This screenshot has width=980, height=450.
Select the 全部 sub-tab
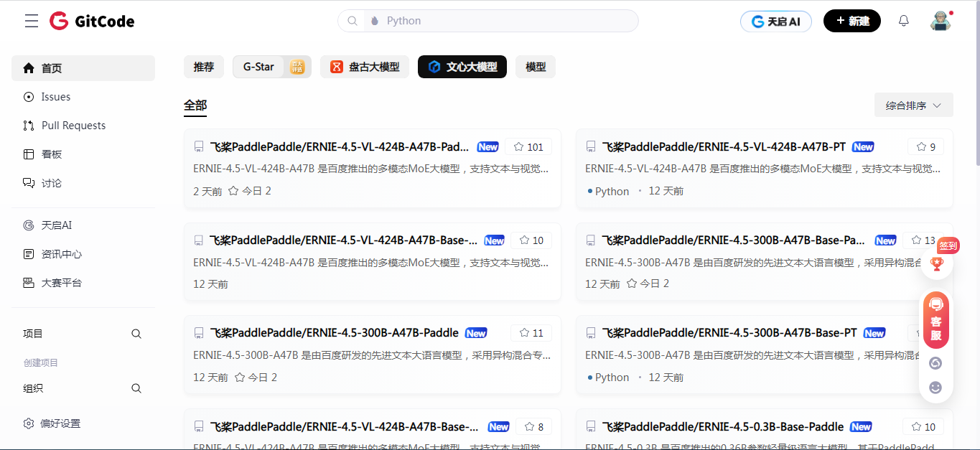(x=195, y=106)
